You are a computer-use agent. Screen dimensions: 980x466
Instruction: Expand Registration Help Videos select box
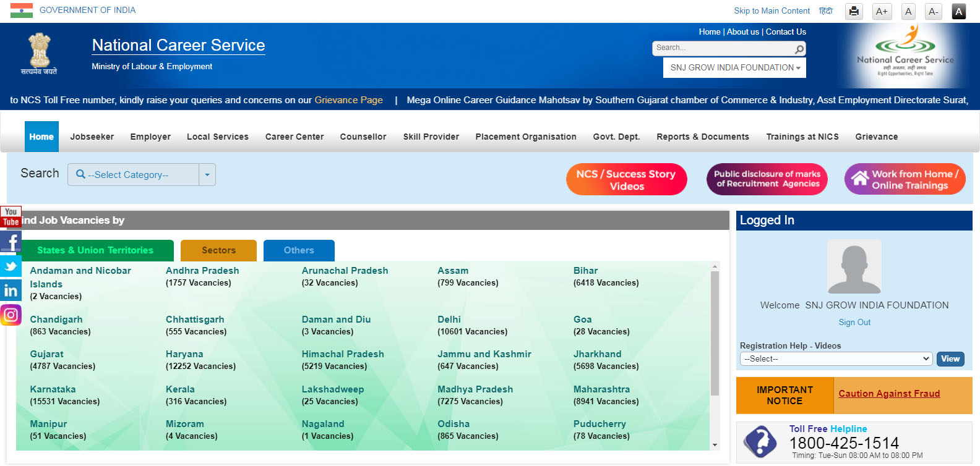[x=836, y=359]
